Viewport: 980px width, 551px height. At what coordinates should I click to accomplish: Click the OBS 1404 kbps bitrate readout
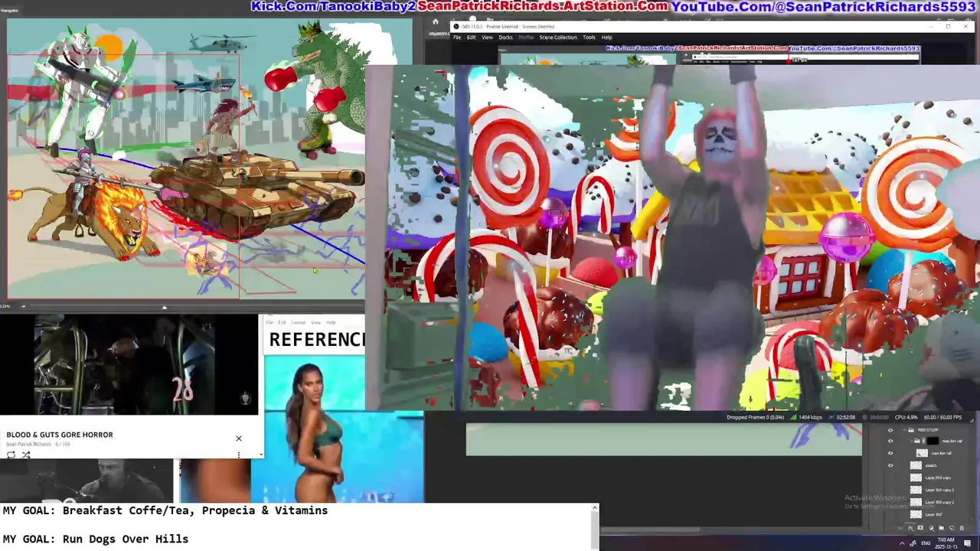810,417
